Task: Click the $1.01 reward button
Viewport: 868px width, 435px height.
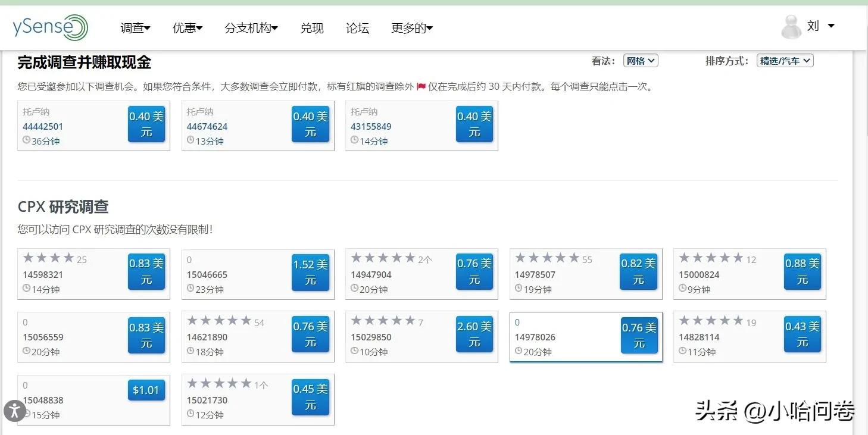Action: (x=146, y=390)
